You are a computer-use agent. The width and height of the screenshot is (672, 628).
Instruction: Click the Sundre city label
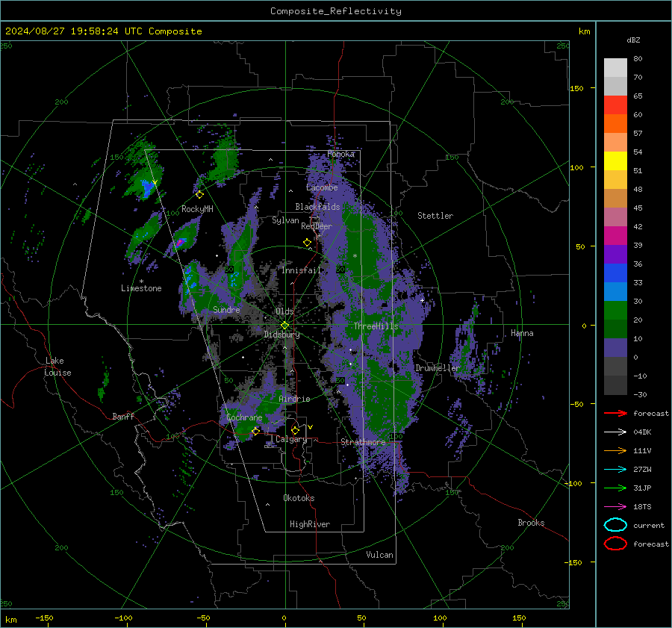point(226,309)
